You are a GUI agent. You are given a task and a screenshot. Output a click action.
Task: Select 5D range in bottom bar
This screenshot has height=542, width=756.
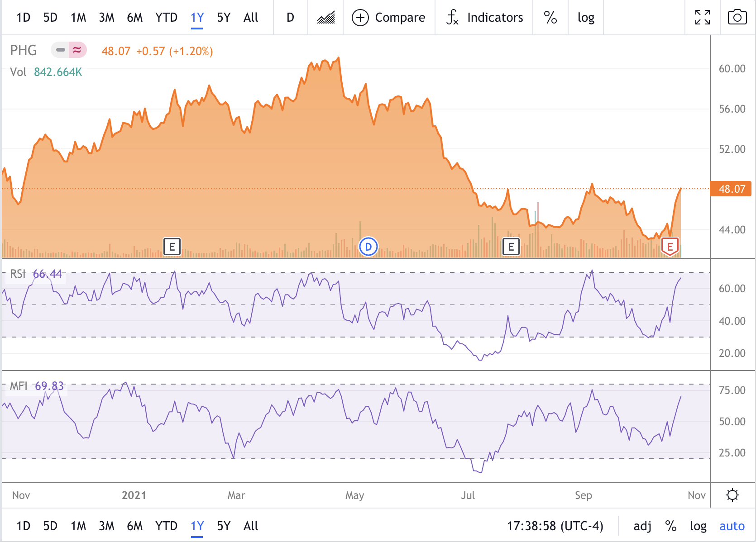(x=50, y=526)
